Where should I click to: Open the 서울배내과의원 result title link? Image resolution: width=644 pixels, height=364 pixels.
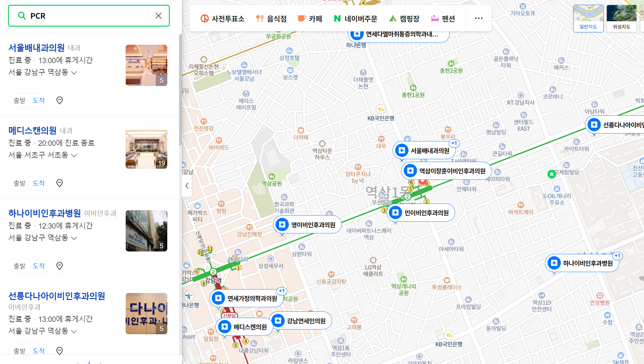coord(36,48)
